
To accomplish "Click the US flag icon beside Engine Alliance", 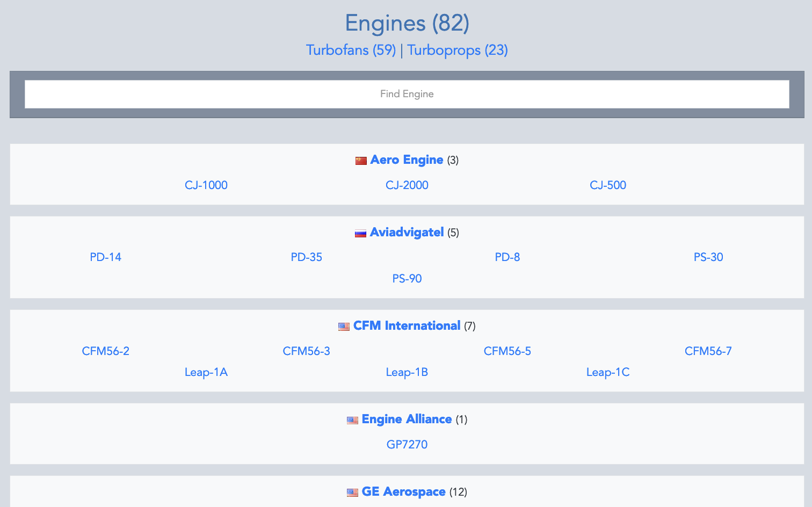I will 352,419.
